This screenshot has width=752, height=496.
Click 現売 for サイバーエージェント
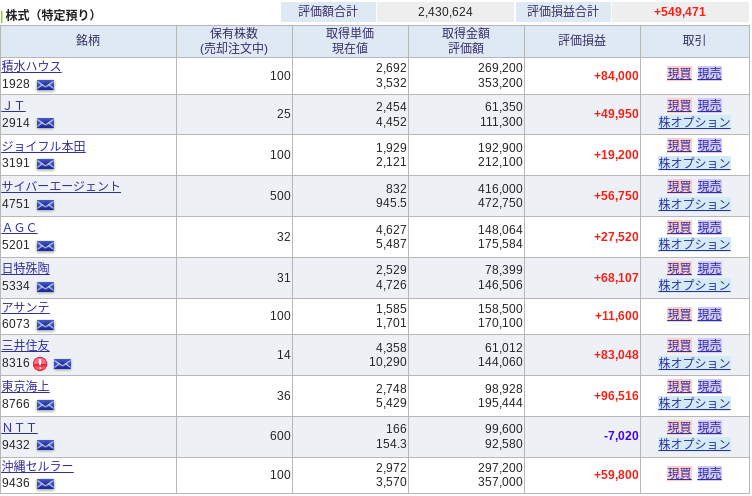(x=709, y=187)
